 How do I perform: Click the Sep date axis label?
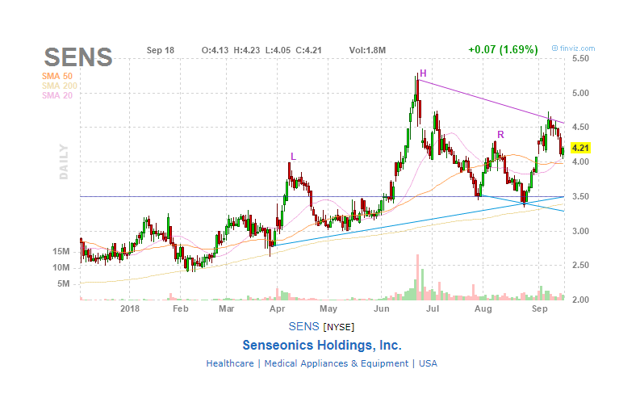[x=540, y=309]
